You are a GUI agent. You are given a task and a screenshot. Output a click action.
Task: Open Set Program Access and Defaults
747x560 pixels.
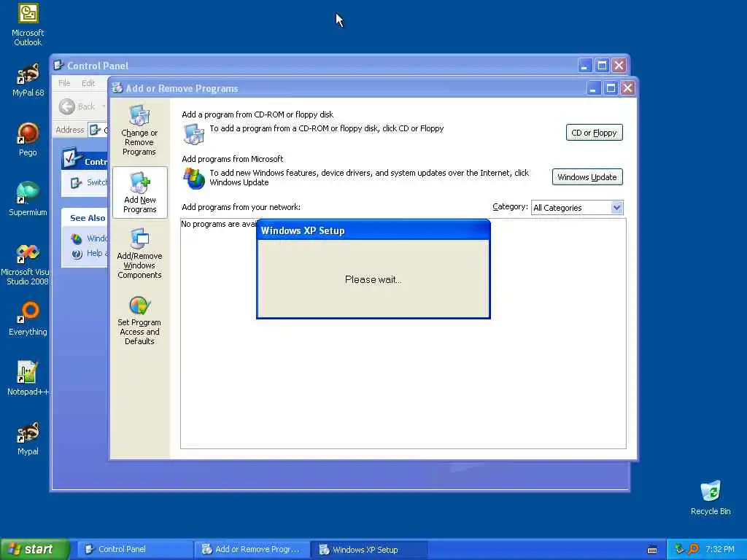click(139, 321)
